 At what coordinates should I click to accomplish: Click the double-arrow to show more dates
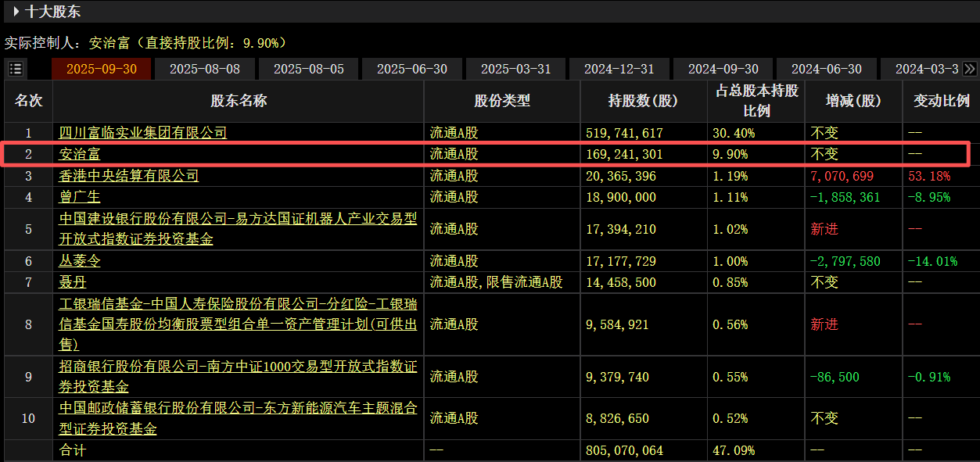coord(970,69)
